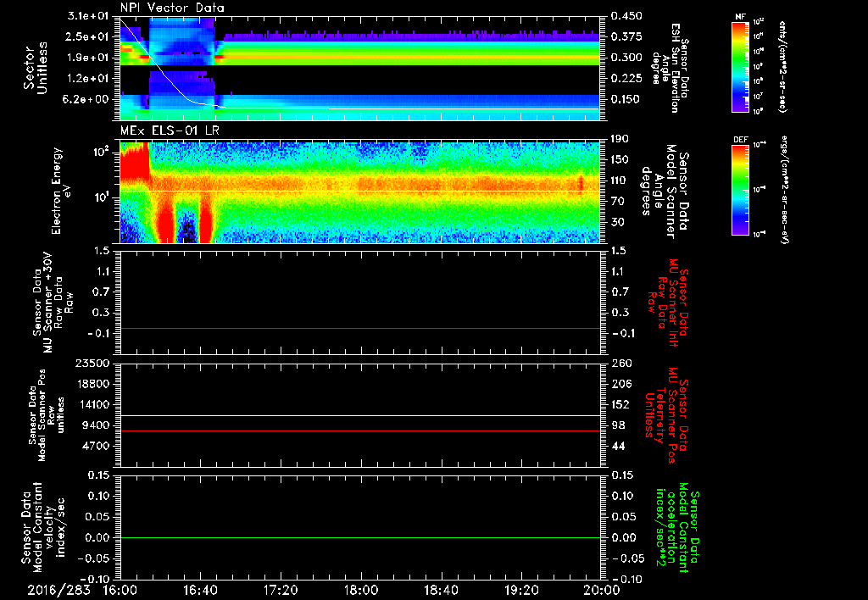
Task: Click the 16:00 time axis label
Action: (120, 590)
